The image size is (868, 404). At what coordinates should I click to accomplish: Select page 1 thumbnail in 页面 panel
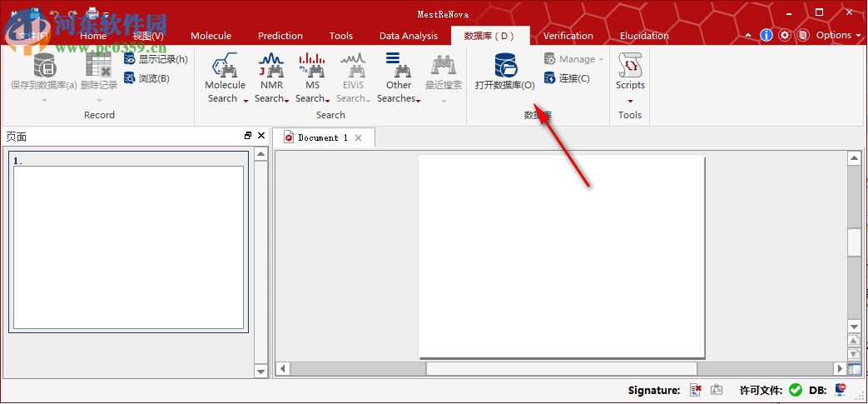(x=128, y=242)
